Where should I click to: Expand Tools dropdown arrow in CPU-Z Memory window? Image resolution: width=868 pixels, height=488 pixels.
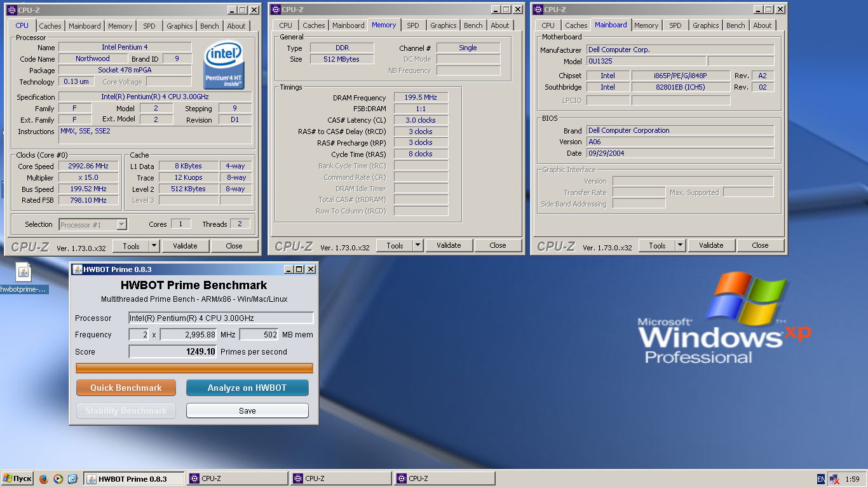417,245
